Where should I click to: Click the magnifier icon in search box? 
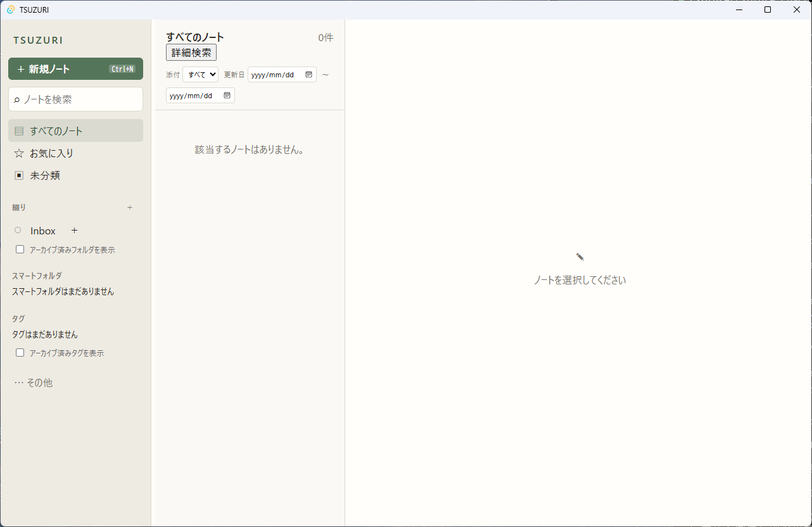[x=17, y=100]
